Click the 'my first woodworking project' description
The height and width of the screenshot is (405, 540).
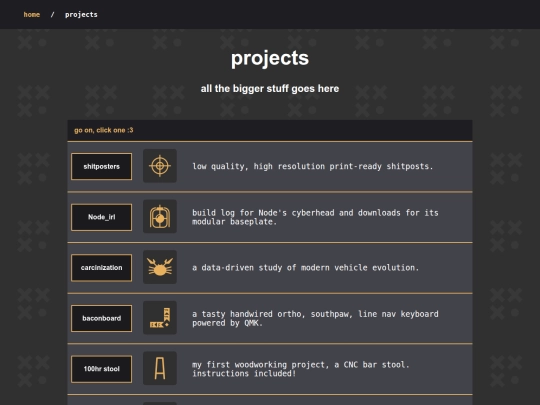pos(301,369)
